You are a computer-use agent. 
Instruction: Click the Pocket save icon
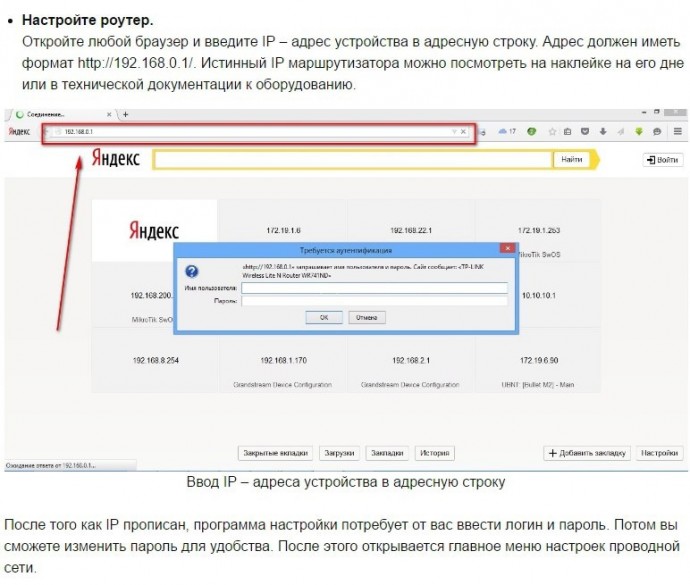click(x=585, y=131)
